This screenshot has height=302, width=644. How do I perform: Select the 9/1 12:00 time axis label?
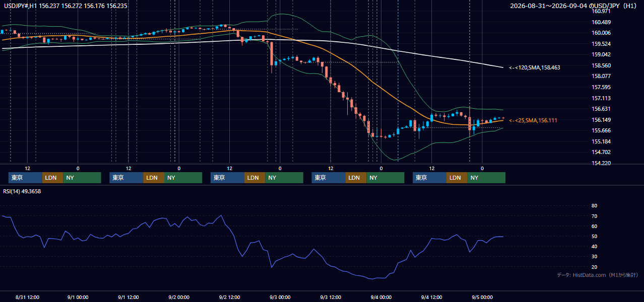pos(128,297)
